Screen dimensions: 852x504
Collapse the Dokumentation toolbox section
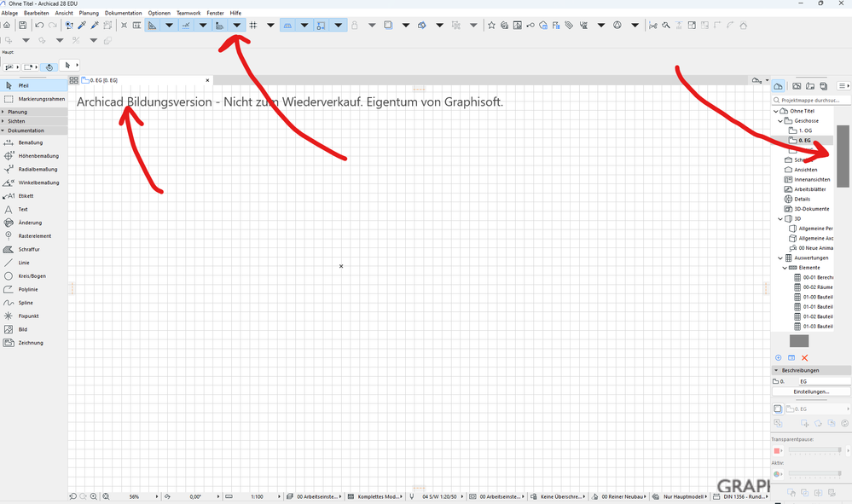click(x=34, y=130)
